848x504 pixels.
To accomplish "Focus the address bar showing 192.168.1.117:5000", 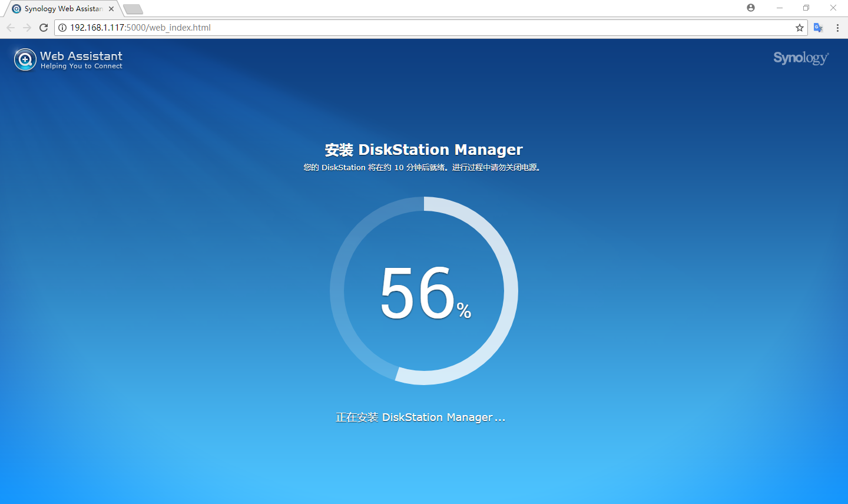I will (430, 28).
